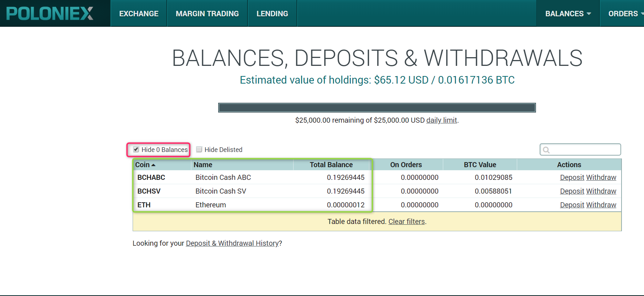Click BTC value 0.01029085
Image resolution: width=644 pixels, height=296 pixels.
494,177
